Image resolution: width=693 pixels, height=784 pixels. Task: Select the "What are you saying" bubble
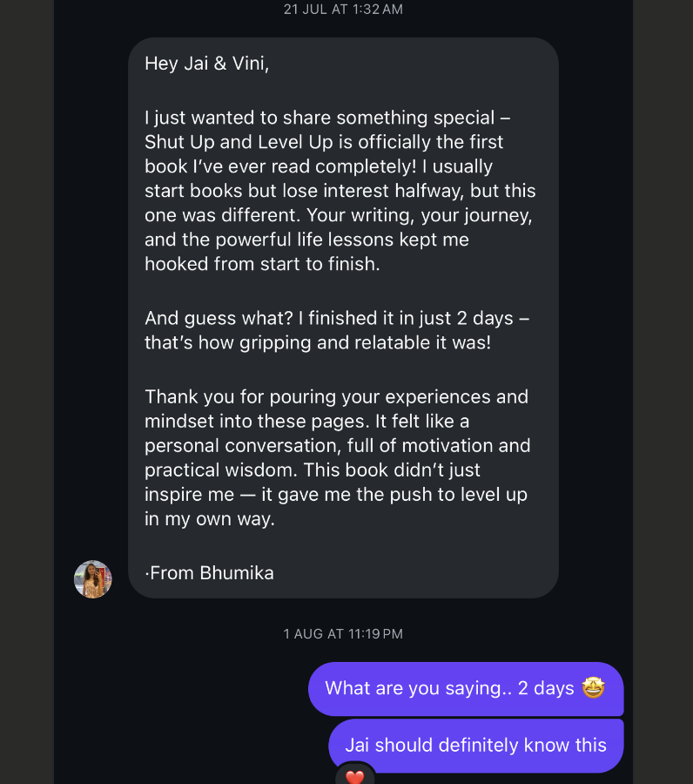(x=449, y=688)
